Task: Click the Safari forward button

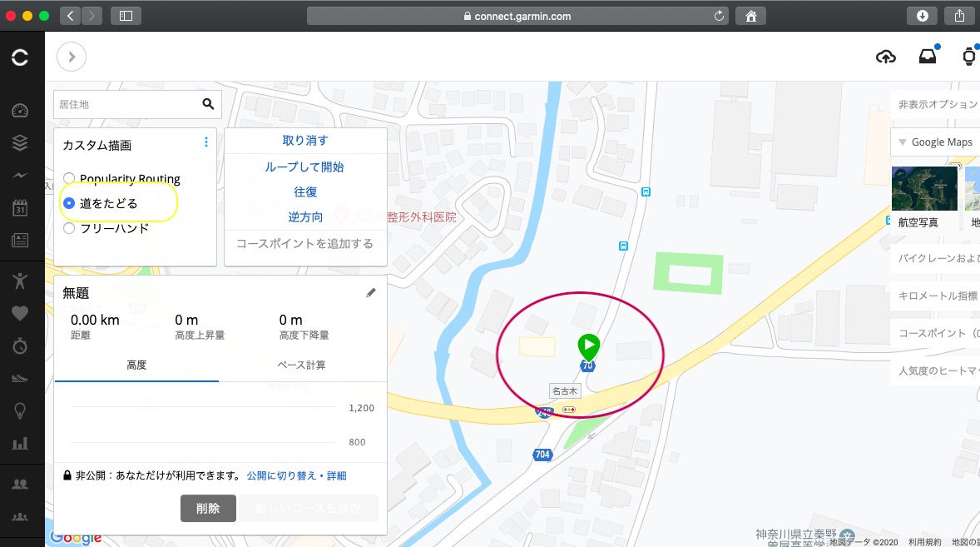Action: point(92,16)
